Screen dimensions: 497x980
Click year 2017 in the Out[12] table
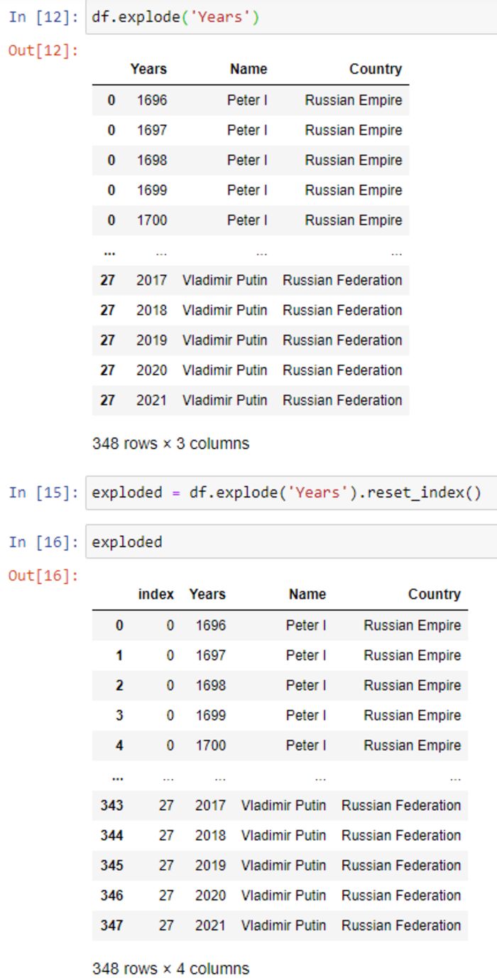point(152,280)
